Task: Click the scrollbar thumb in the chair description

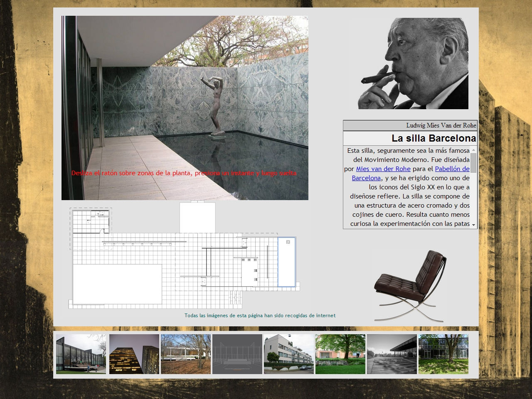Action: (x=473, y=162)
